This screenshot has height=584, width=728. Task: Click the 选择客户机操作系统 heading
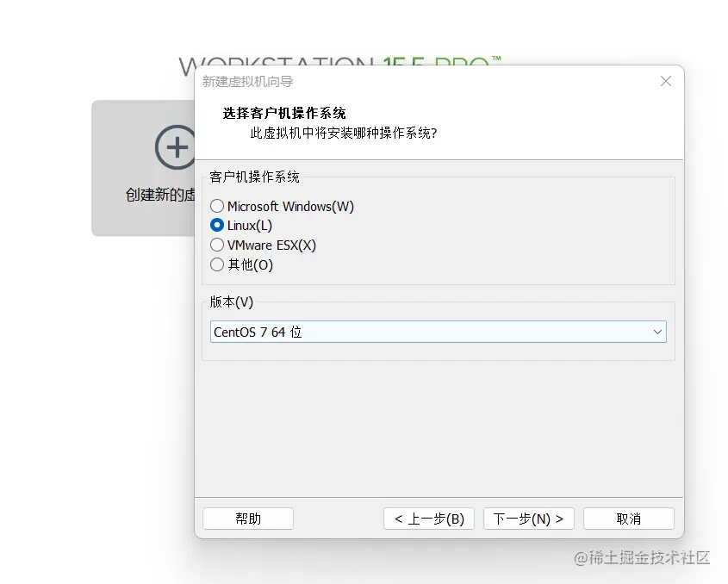point(284,114)
